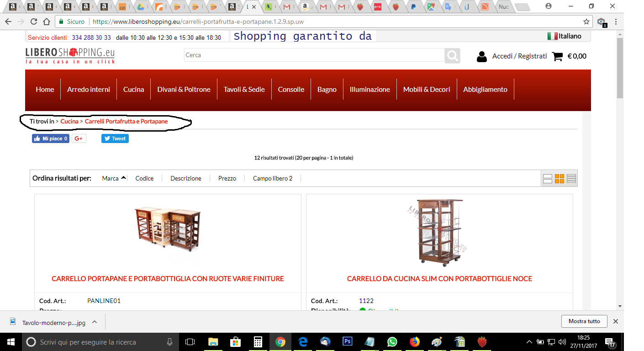
Task: Open the Bagno menu
Action: click(327, 90)
